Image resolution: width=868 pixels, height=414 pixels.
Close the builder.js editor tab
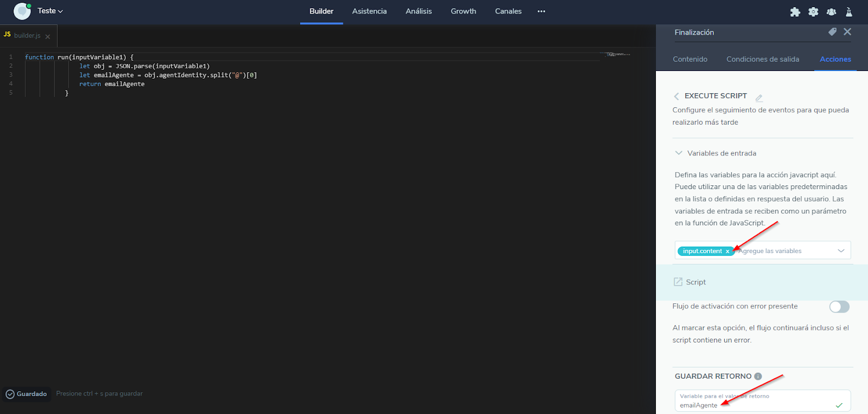pyautogui.click(x=48, y=37)
